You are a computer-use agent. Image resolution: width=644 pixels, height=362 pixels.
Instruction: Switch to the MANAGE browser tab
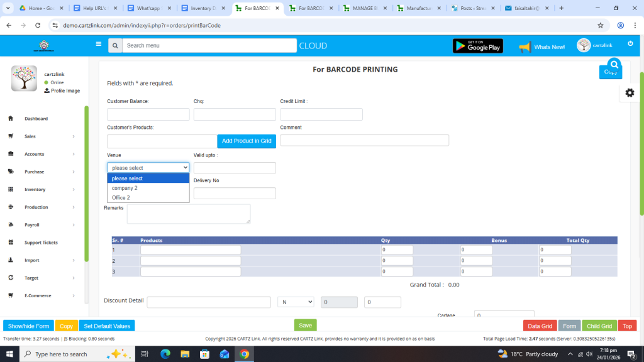[x=367, y=8]
